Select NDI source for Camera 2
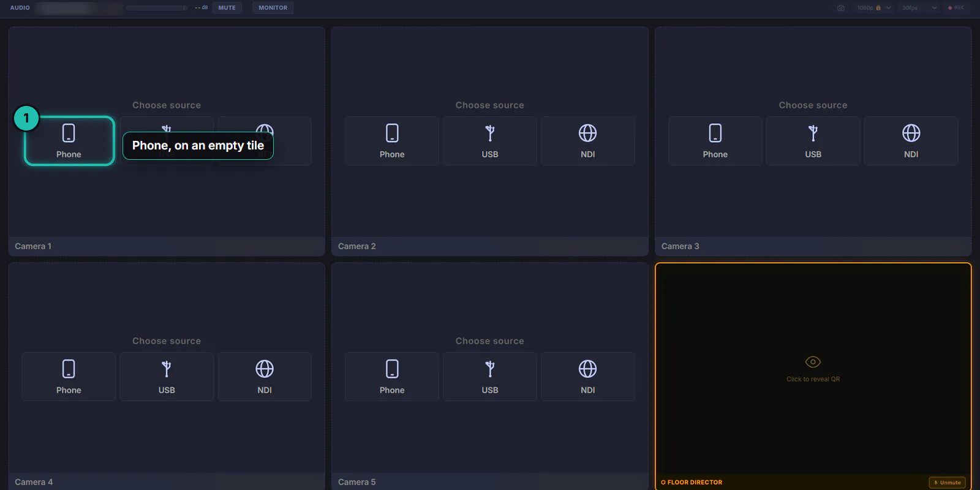Image resolution: width=980 pixels, height=490 pixels. (588, 141)
